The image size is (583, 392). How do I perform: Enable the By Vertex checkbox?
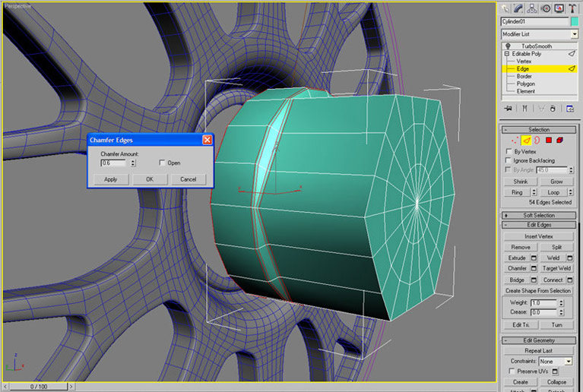tap(509, 152)
